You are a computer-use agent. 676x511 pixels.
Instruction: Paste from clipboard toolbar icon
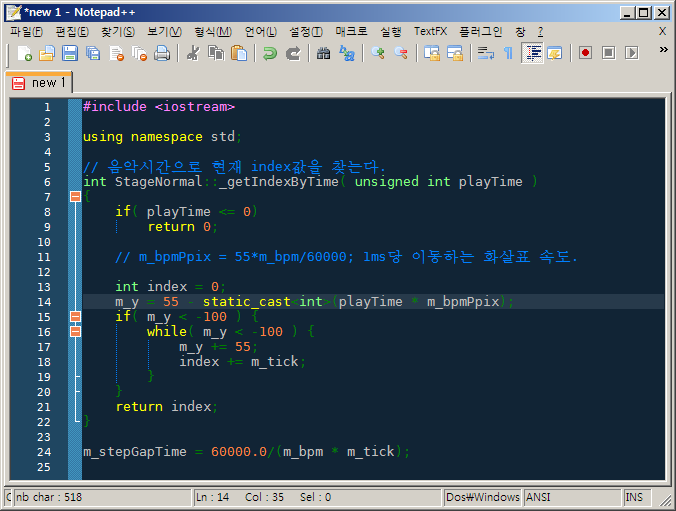tap(239, 53)
